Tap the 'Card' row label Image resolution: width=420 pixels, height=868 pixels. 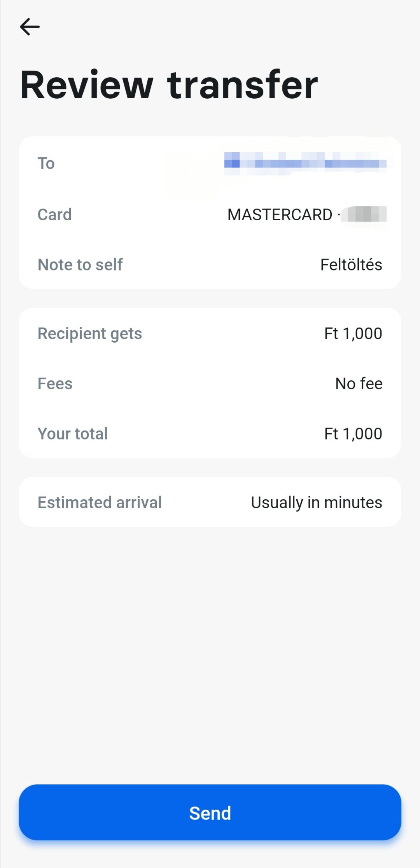54,214
